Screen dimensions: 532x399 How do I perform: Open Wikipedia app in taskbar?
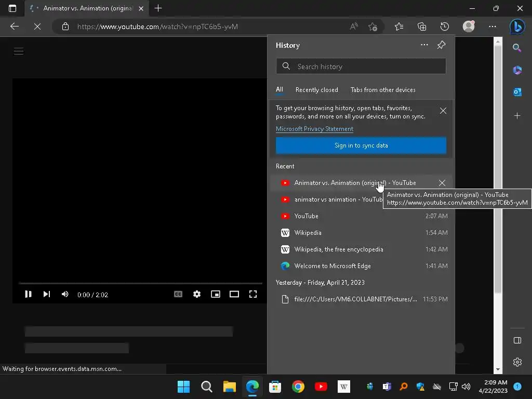pos(344,387)
